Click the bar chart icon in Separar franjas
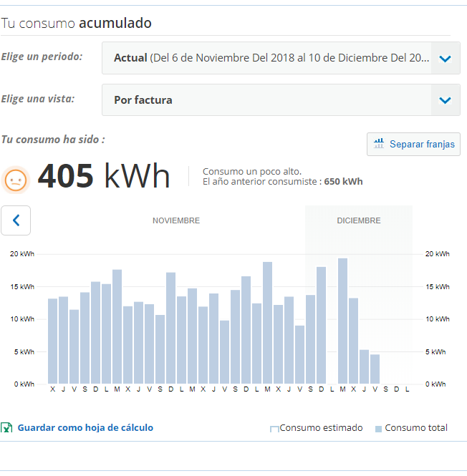 pos(379,144)
